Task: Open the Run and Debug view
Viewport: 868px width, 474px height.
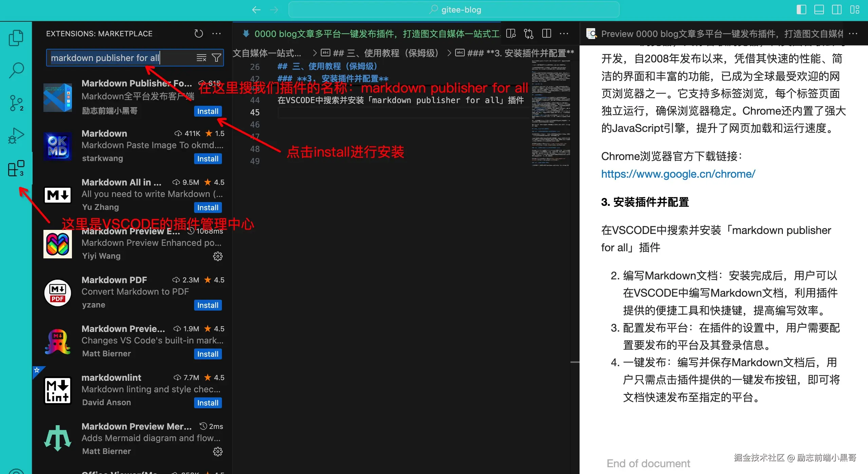Action: (x=16, y=135)
